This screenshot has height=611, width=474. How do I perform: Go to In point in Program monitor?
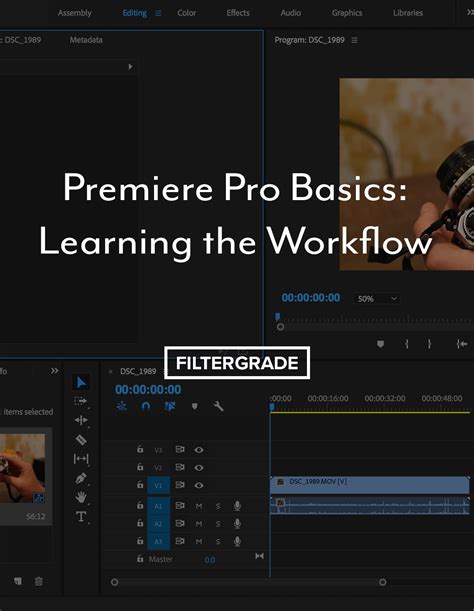462,344
